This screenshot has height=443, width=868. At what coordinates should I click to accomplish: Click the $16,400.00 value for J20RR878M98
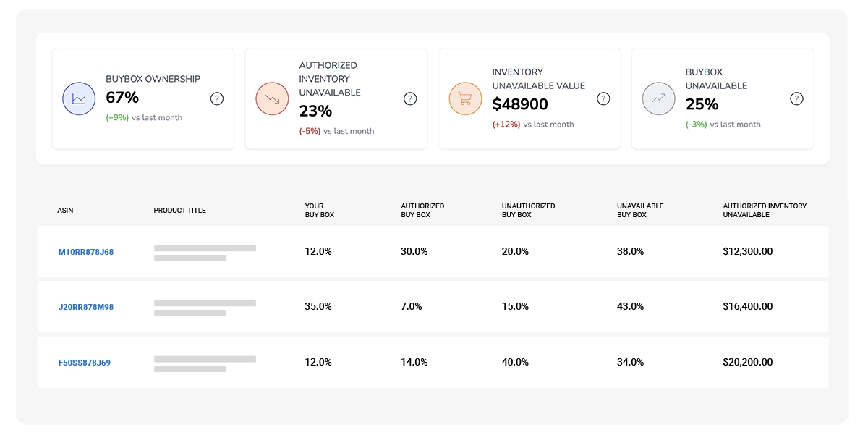748,306
